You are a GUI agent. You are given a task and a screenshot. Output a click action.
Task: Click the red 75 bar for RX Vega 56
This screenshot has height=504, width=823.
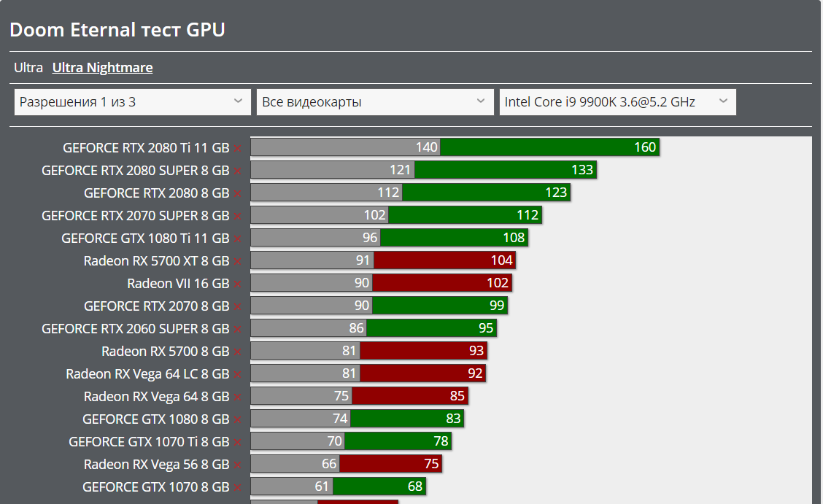pyautogui.click(x=390, y=464)
